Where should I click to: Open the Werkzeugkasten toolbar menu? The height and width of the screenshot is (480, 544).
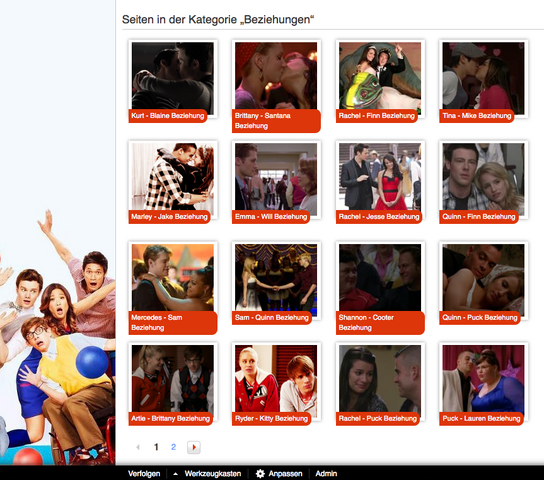pyautogui.click(x=213, y=474)
